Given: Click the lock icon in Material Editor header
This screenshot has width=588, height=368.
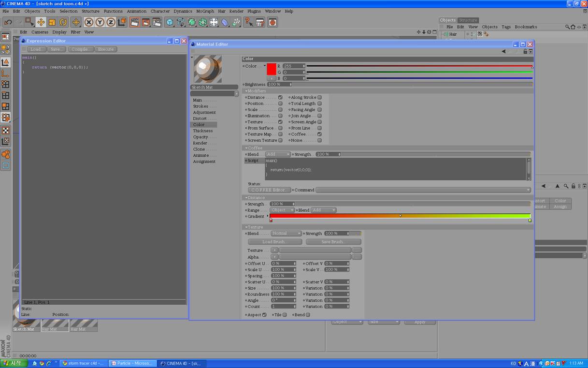Looking at the screenshot, I should point(525,51).
